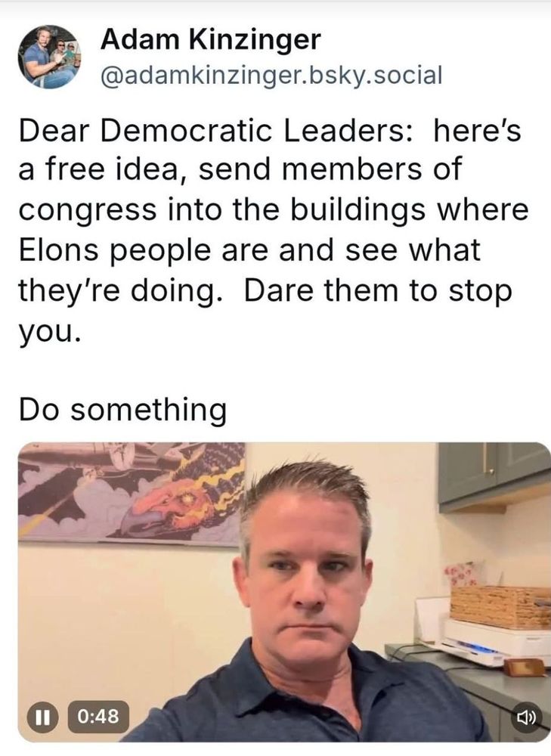Select the 'Do something' line
551x756 pixels.
(x=122, y=410)
